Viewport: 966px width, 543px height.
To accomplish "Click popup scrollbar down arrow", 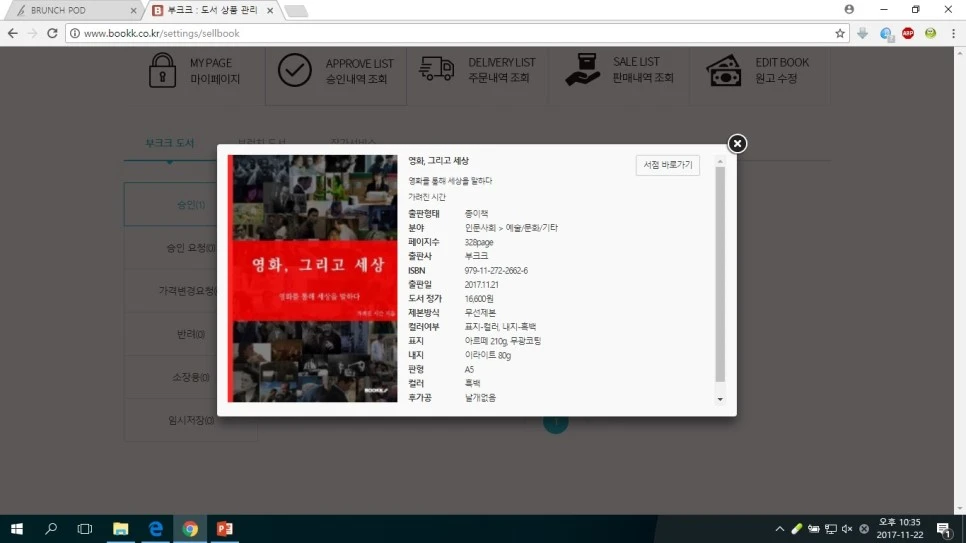I will [x=720, y=399].
